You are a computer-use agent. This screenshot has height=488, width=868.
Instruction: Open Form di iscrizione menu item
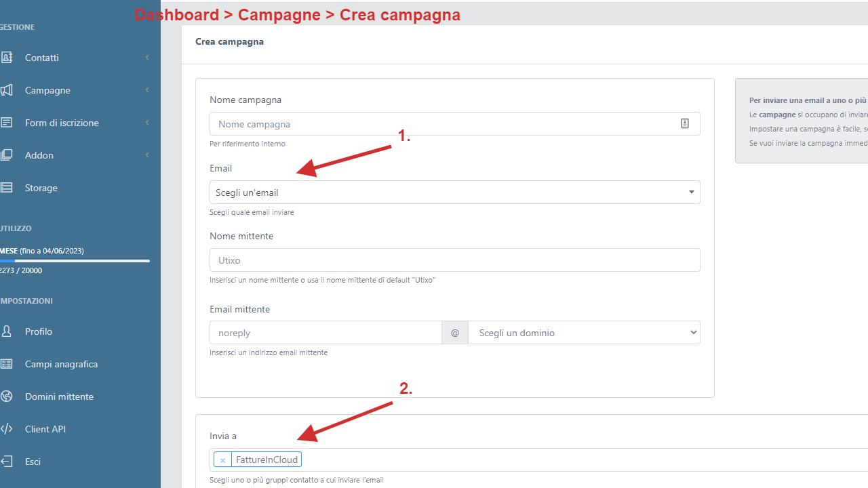pos(62,123)
